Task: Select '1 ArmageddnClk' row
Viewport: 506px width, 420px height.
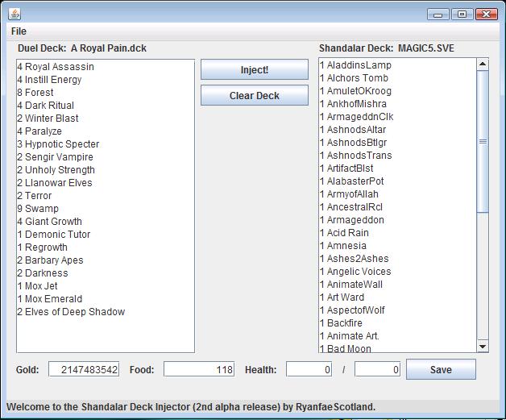Action: point(397,117)
